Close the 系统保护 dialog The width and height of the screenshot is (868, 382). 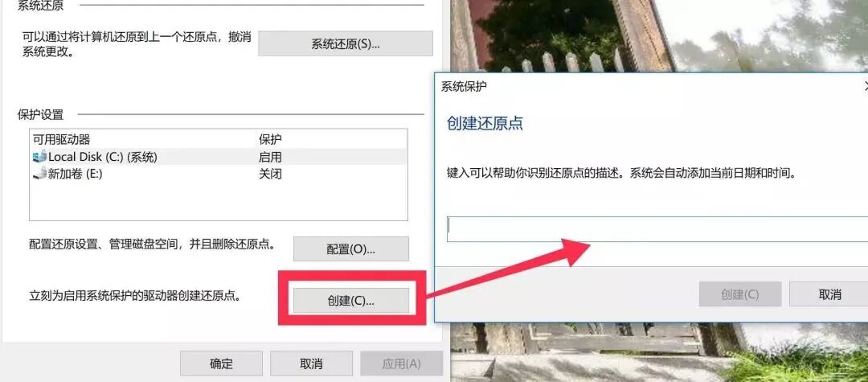click(866, 86)
